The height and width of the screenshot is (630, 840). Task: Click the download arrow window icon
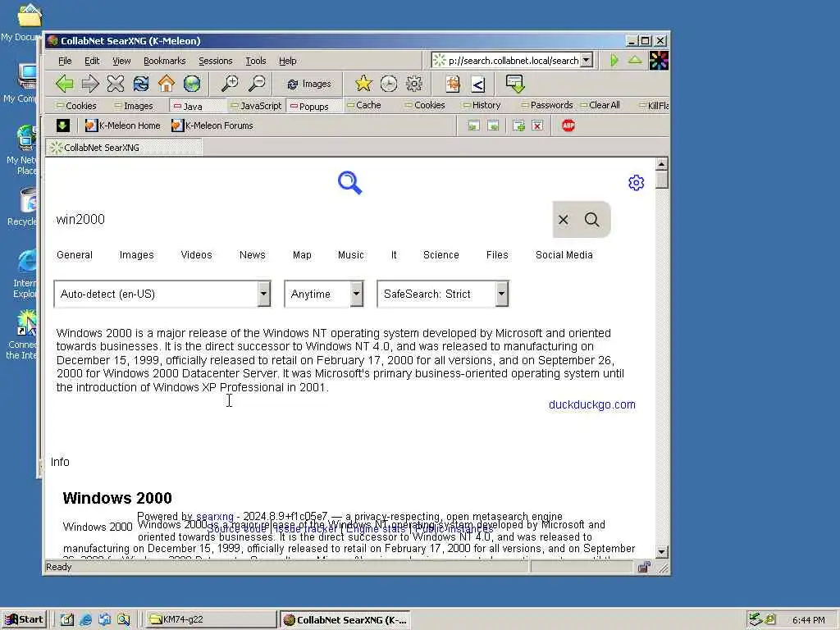tap(515, 84)
